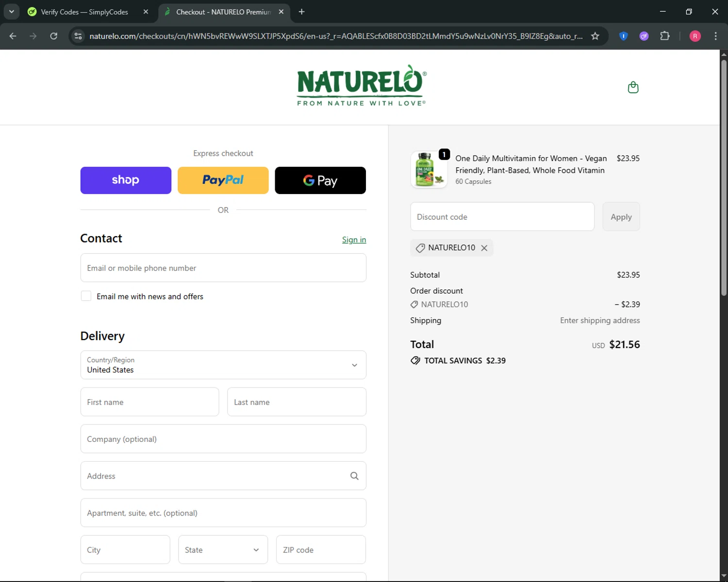Expand the Country/Region dropdown

tap(223, 365)
